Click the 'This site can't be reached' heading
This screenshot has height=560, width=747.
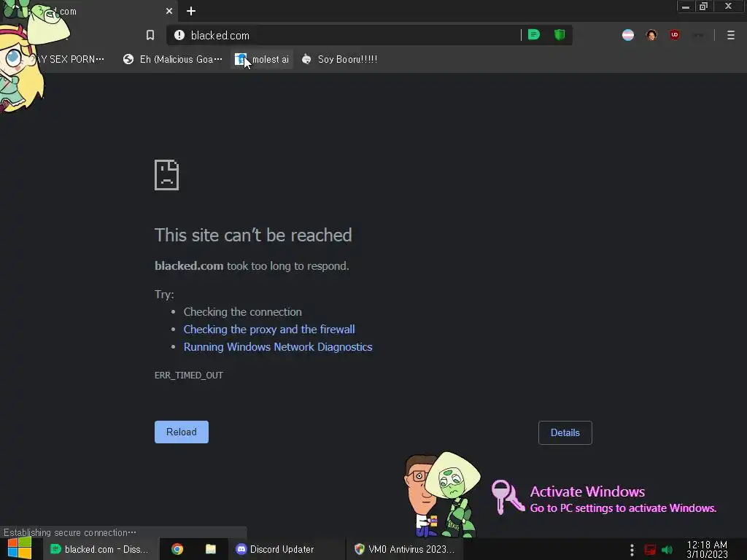coord(253,235)
